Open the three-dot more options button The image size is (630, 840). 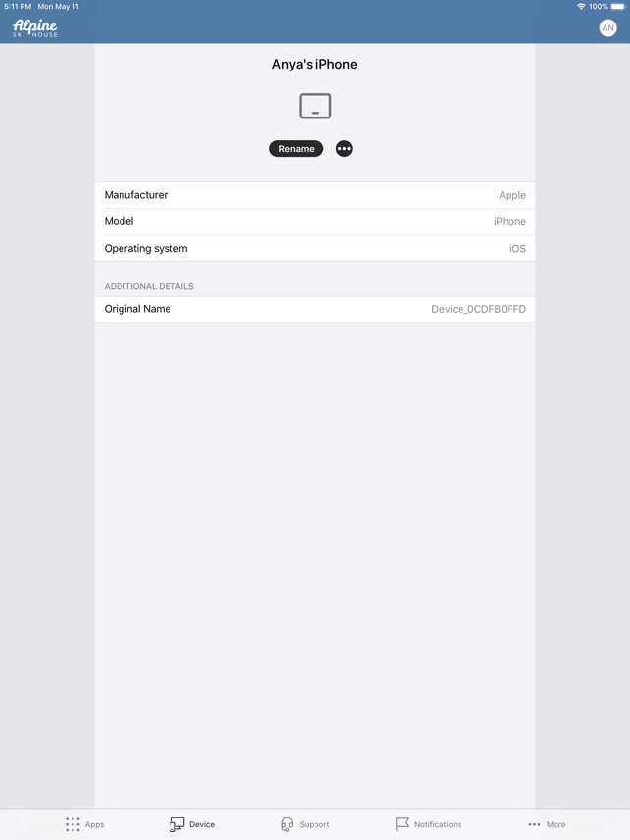point(344,149)
